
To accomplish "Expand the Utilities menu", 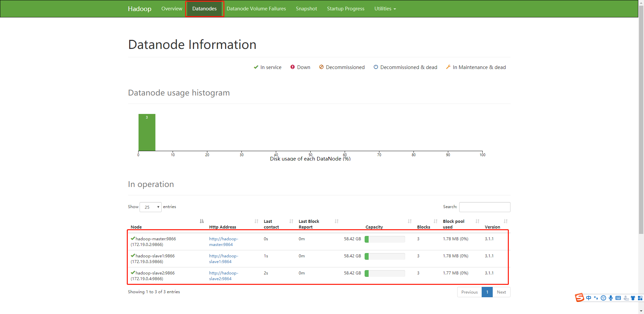I will coord(385,9).
